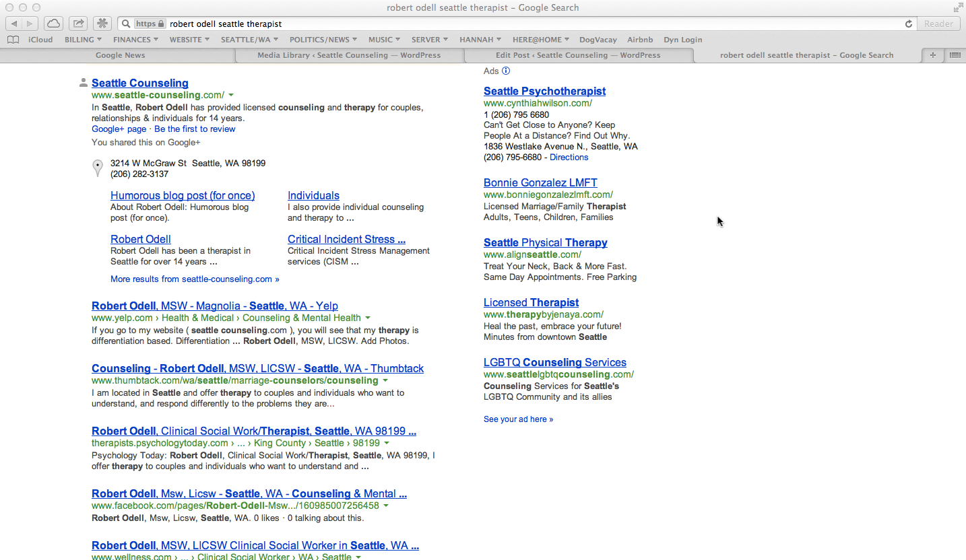Click the Share icon in the toolbar
This screenshot has width=966, height=560.
click(78, 24)
